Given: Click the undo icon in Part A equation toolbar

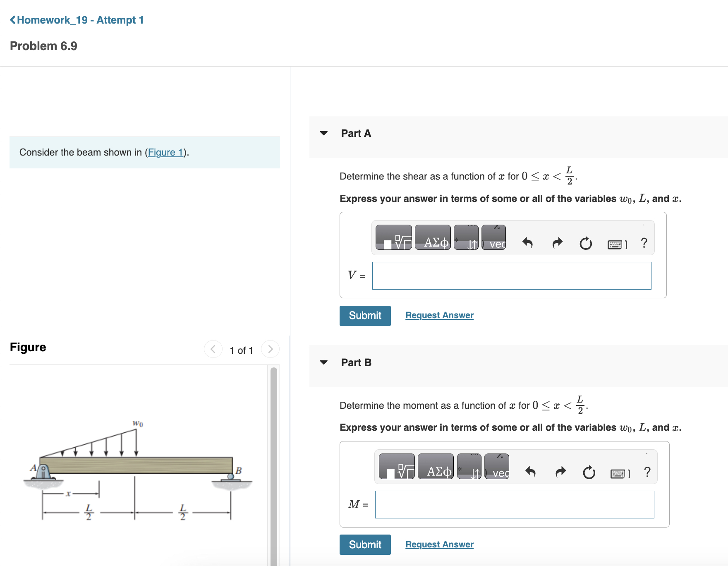Looking at the screenshot, I should 527,243.
